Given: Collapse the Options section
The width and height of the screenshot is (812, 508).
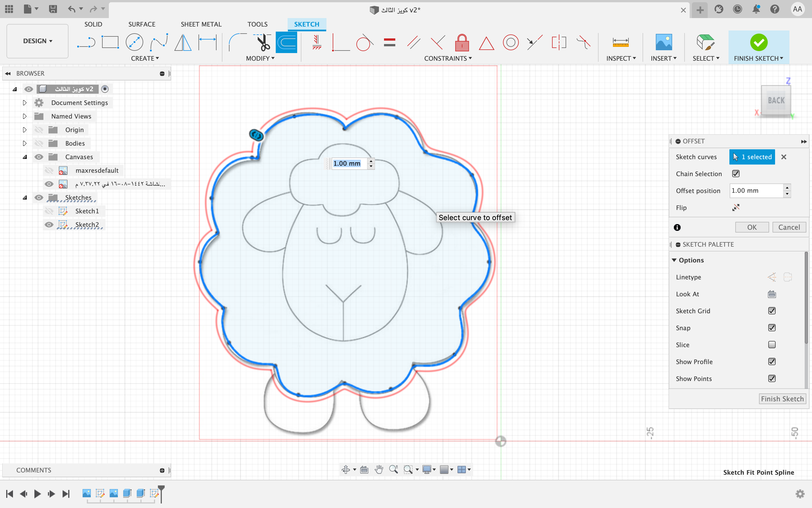Looking at the screenshot, I should 674,260.
